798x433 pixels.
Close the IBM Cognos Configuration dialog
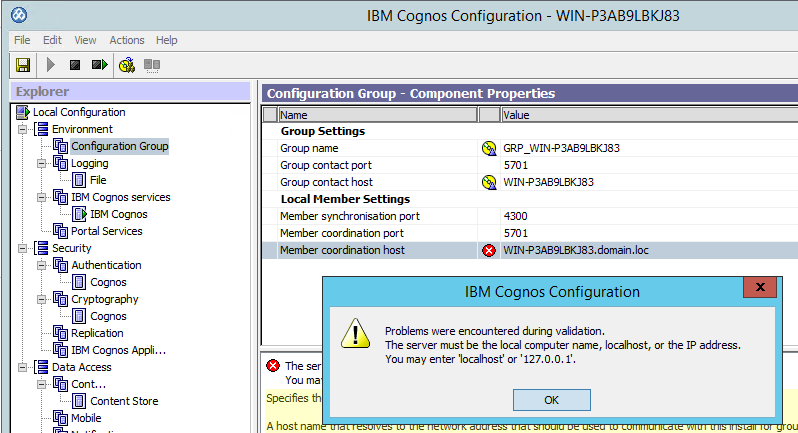[760, 287]
